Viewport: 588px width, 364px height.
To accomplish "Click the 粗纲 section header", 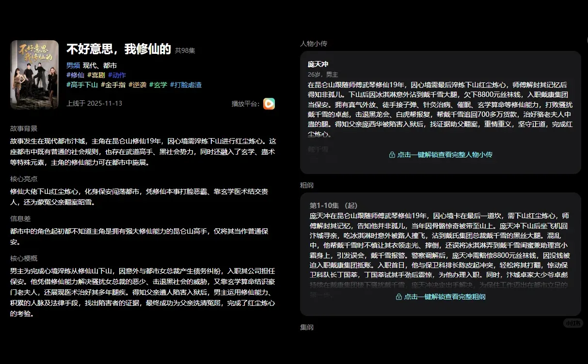I will [307, 185].
